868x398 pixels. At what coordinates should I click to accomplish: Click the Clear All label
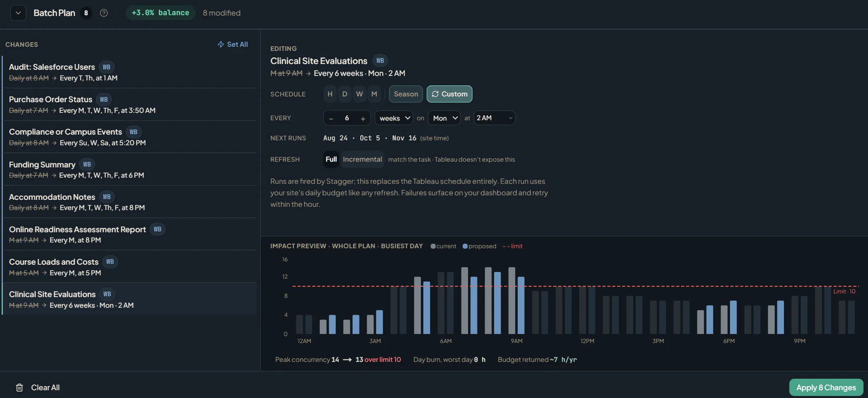click(x=45, y=388)
